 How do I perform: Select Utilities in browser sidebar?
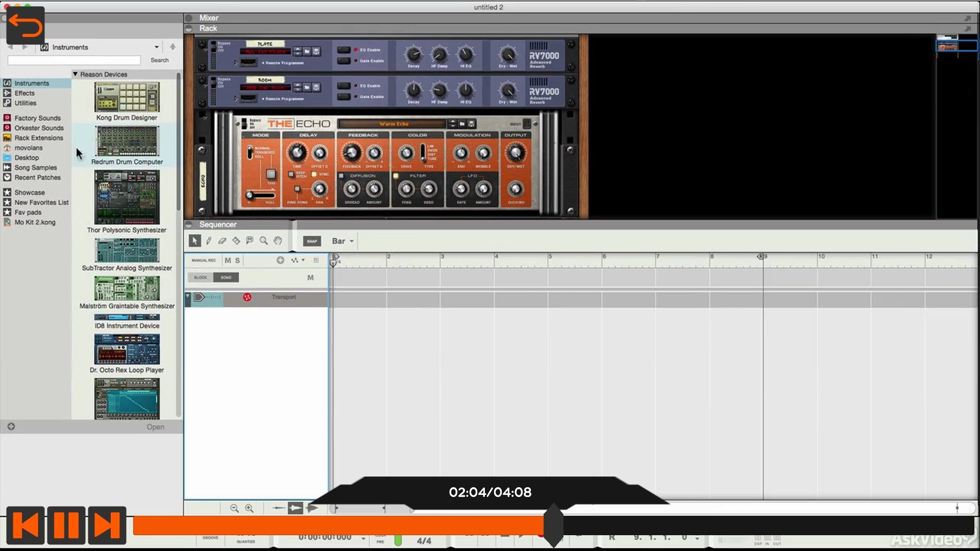point(25,103)
